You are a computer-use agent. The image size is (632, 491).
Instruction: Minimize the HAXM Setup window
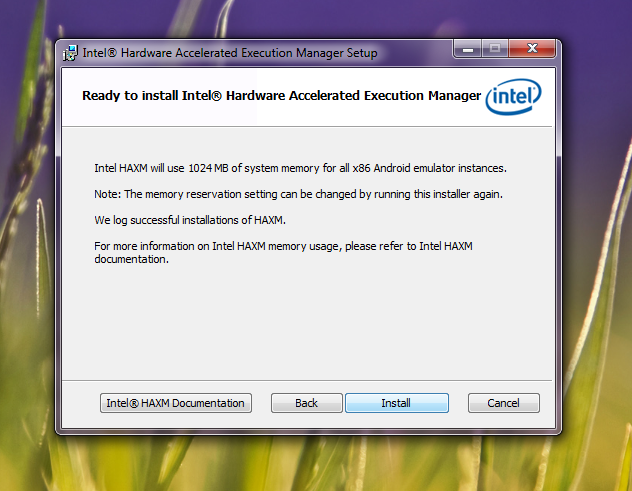click(x=467, y=49)
